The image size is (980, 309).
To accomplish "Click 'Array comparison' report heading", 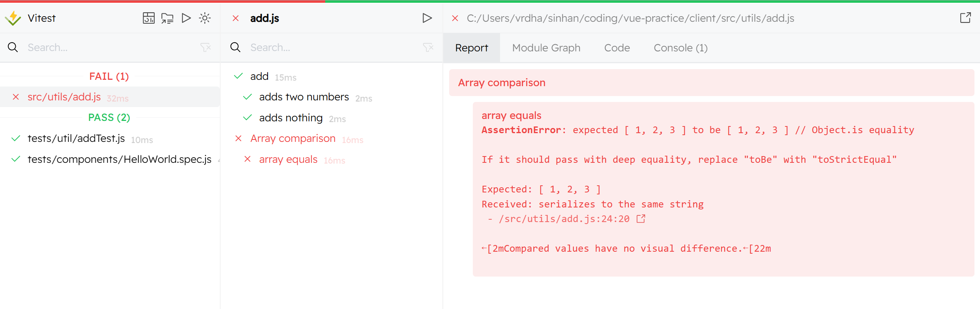I will tap(502, 83).
